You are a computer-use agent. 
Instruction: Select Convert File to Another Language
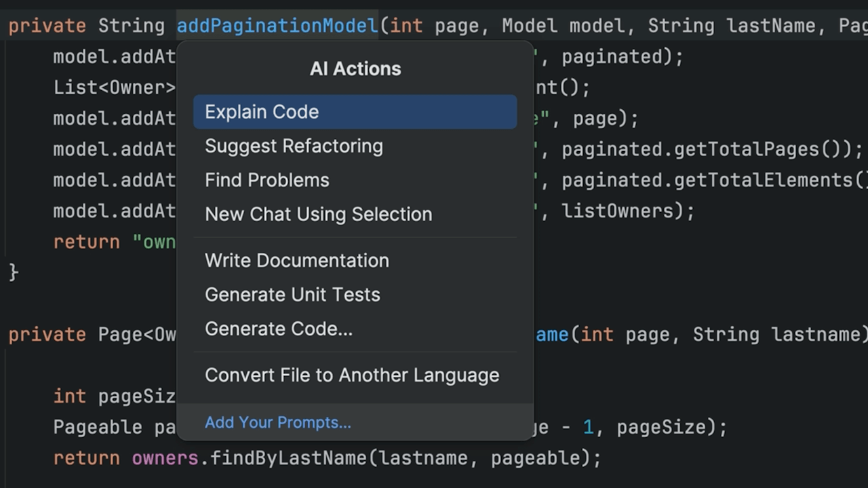[351, 375]
